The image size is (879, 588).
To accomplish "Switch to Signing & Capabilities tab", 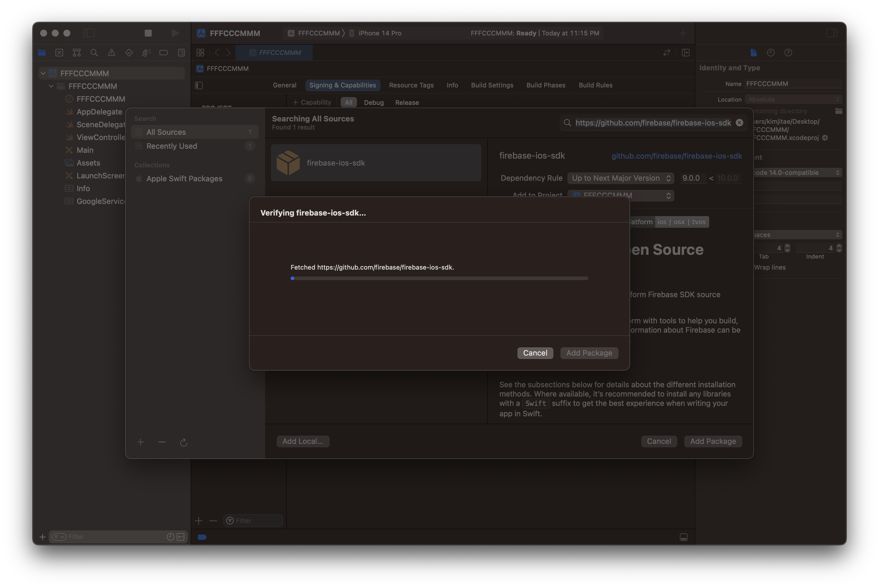I will click(x=342, y=85).
